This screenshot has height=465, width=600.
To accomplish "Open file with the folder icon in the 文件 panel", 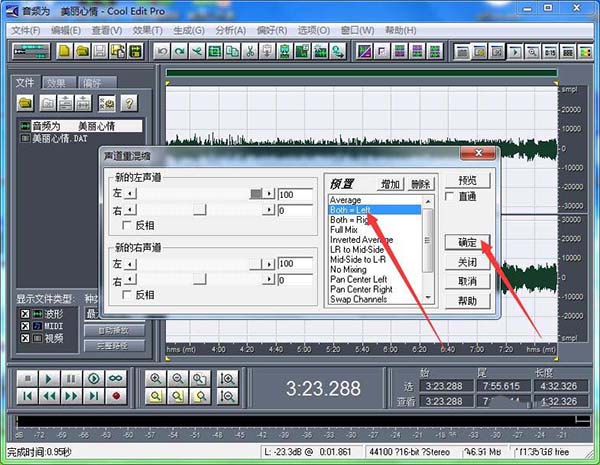I will pos(26,103).
